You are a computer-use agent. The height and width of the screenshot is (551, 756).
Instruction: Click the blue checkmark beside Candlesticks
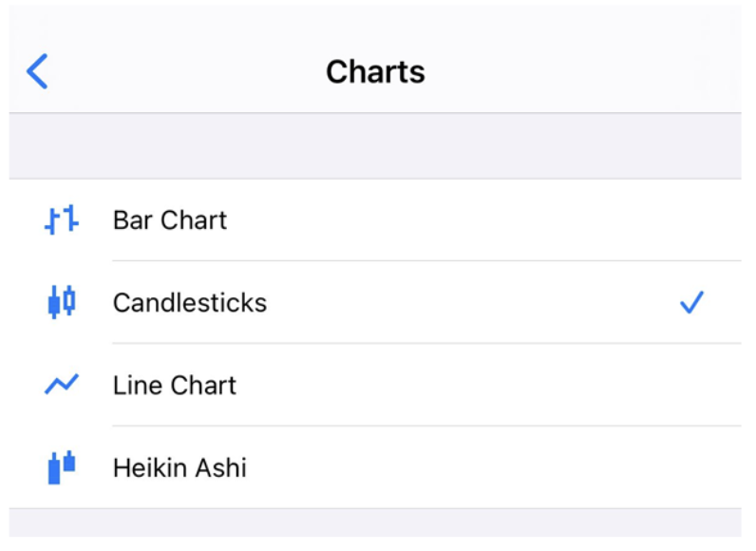coord(691,303)
